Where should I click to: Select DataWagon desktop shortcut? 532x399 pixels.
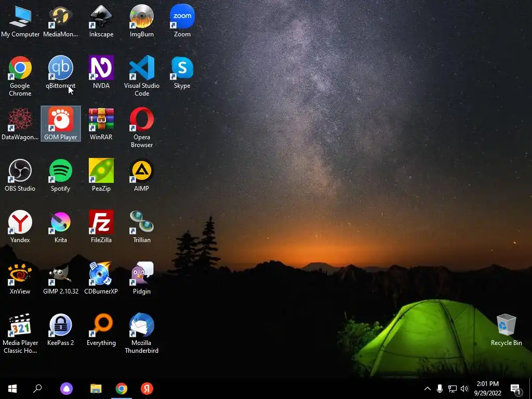coord(20,124)
